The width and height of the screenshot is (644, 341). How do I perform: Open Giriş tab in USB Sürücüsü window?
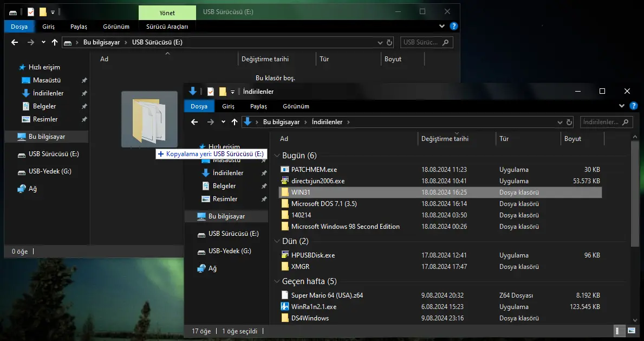point(48,27)
